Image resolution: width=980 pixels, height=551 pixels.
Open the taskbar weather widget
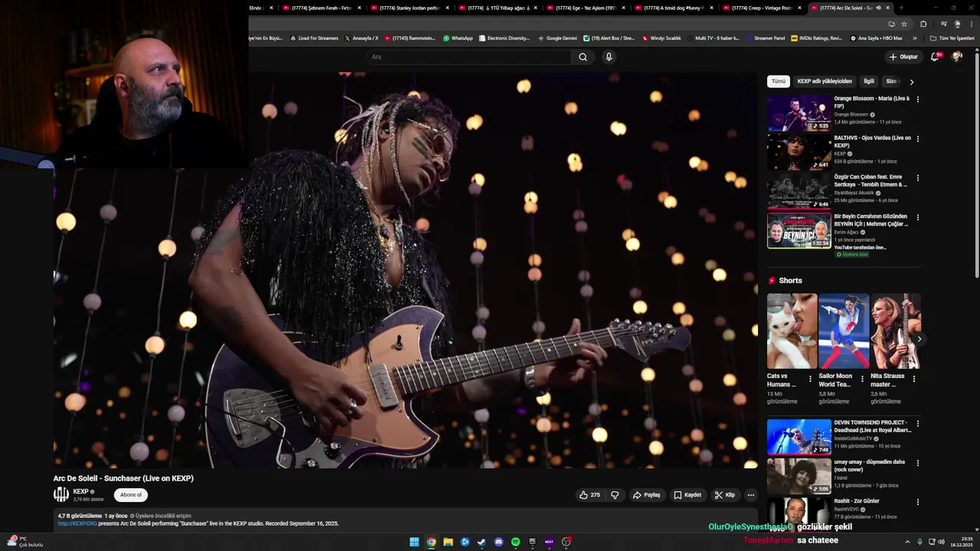point(24,542)
